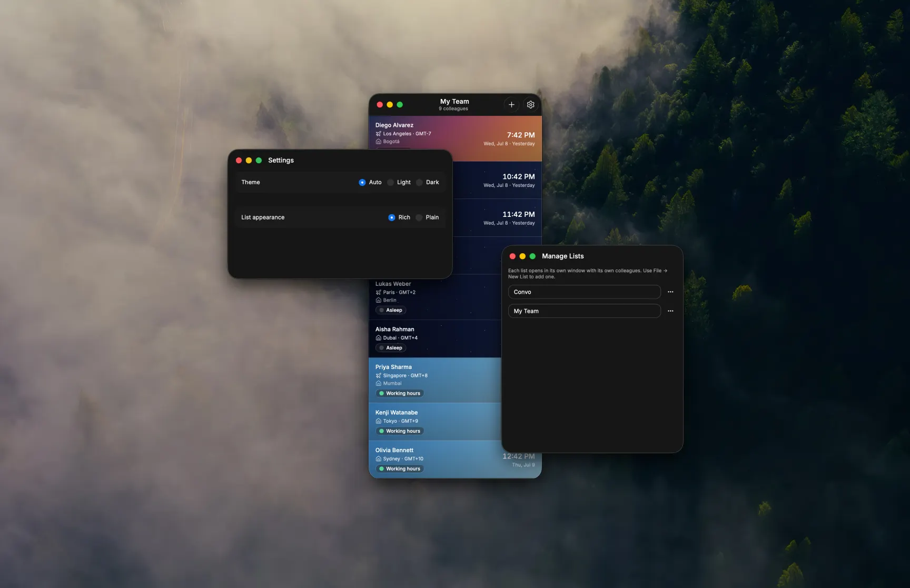Click the plane icon next to Los Angeles

pyautogui.click(x=378, y=134)
